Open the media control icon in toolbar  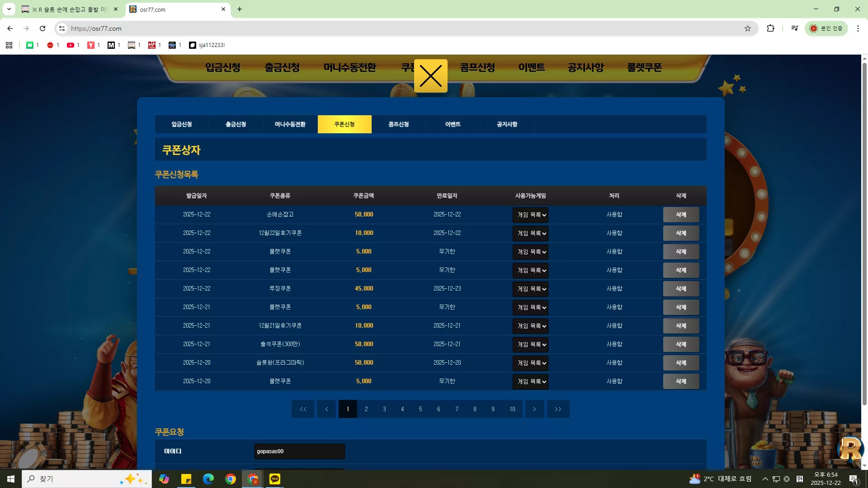pyautogui.click(x=795, y=28)
